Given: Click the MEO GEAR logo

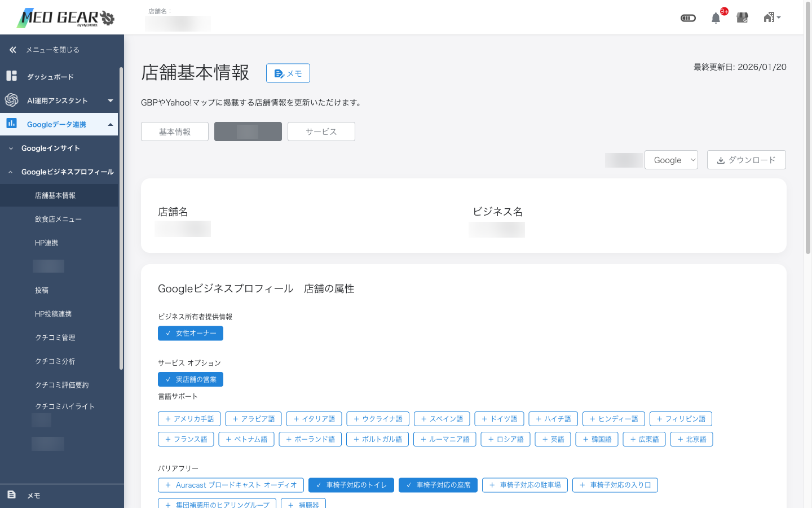Looking at the screenshot, I should (65, 17).
